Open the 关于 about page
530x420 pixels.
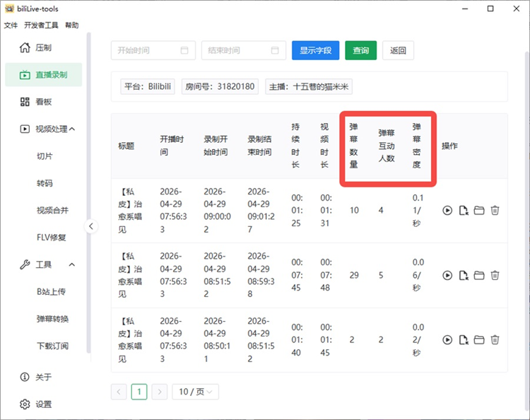(x=44, y=377)
